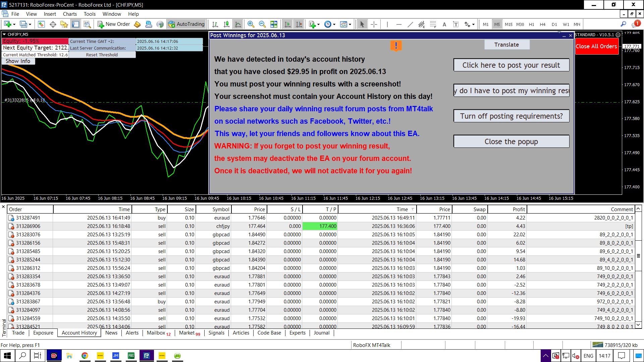Click 'Click here to post your result'

point(511,65)
